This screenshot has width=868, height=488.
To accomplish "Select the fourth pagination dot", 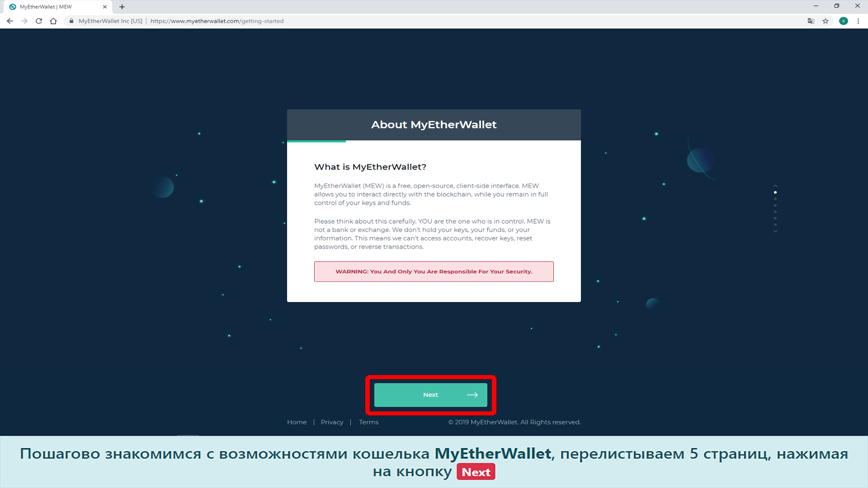I will 775,212.
